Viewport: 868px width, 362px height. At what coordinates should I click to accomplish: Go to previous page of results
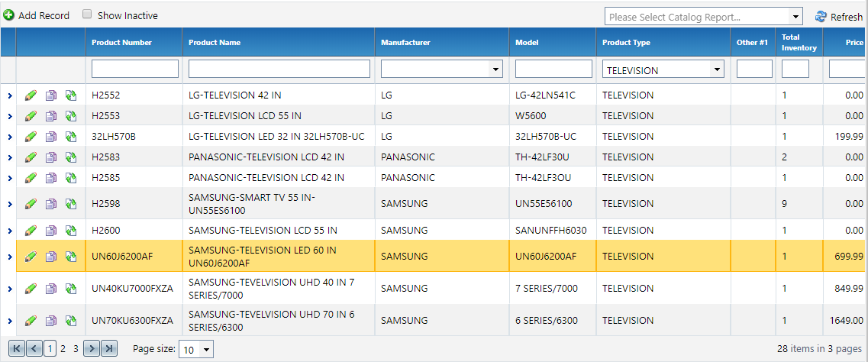pos(34,349)
